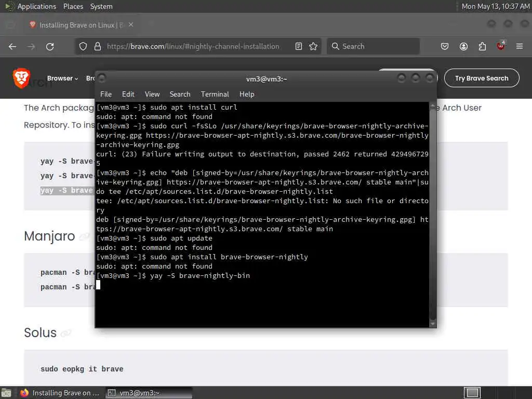Open terminal Edit menu

[x=128, y=95]
